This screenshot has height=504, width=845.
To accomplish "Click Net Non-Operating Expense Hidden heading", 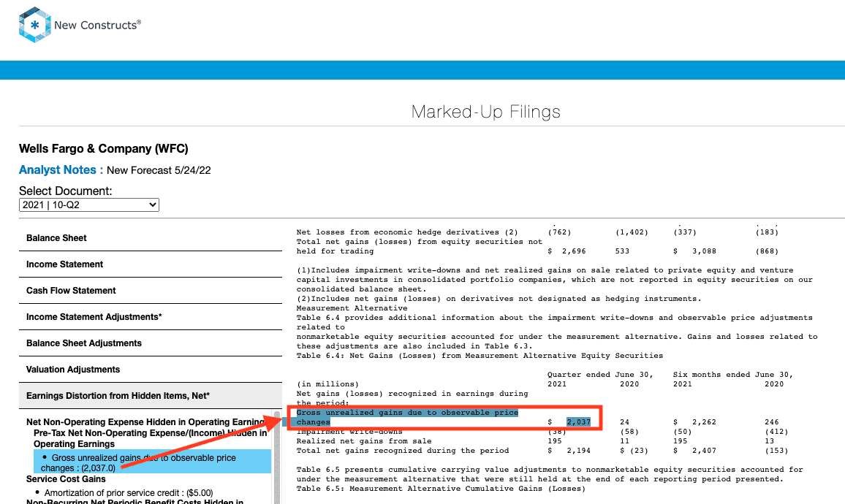I will [145, 422].
